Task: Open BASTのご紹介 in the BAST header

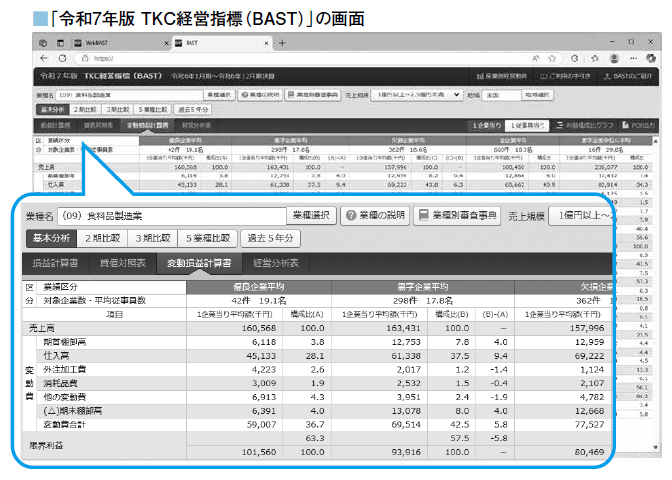Action: pyautogui.click(x=627, y=76)
